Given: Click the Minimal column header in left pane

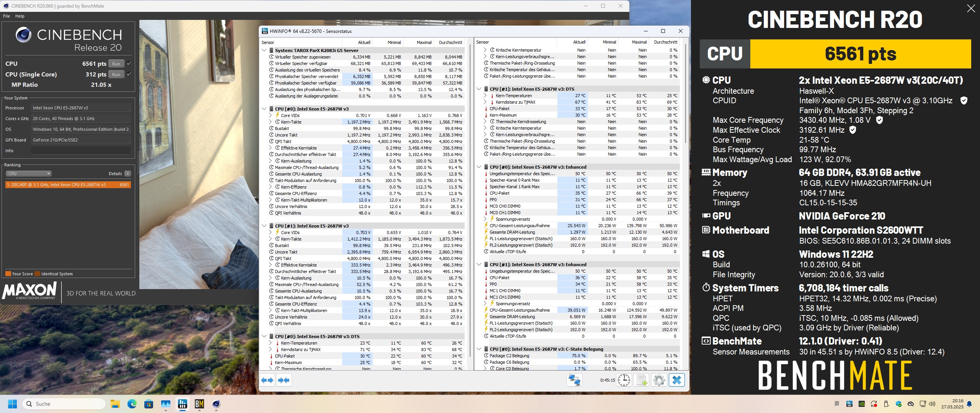Looking at the screenshot, I should (x=388, y=42).
